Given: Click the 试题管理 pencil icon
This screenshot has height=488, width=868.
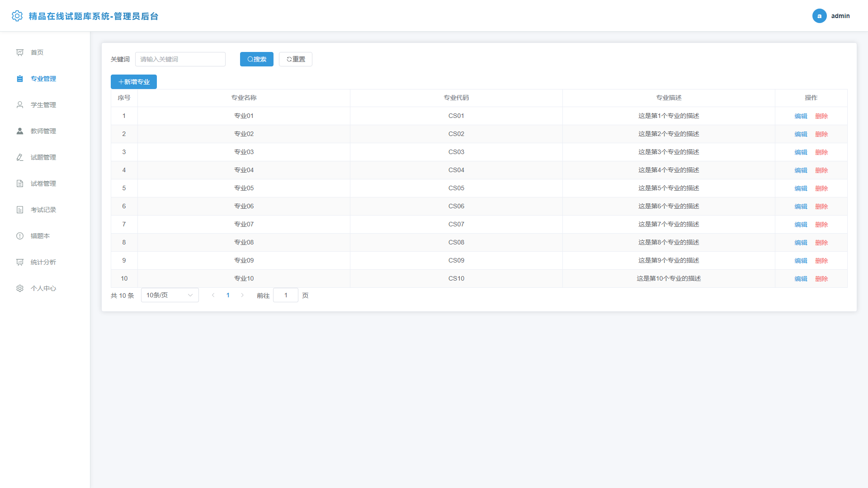Looking at the screenshot, I should pyautogui.click(x=20, y=157).
